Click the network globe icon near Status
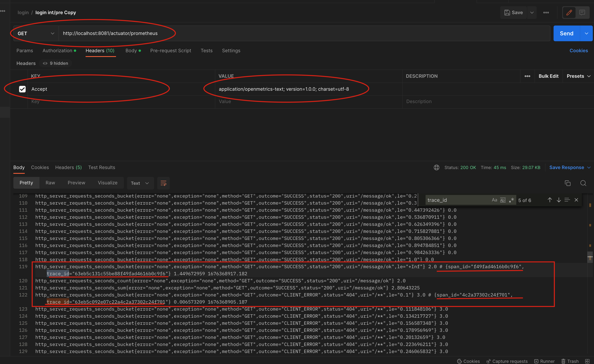 [436, 167]
